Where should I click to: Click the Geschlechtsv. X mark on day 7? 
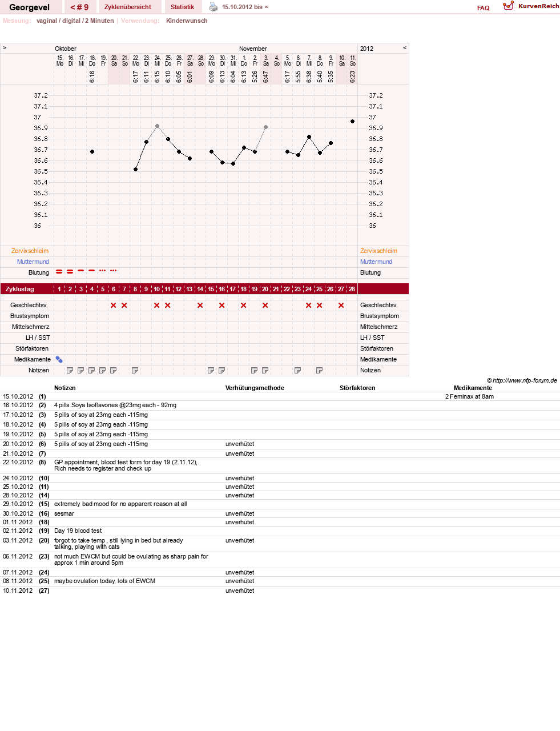pos(124,305)
